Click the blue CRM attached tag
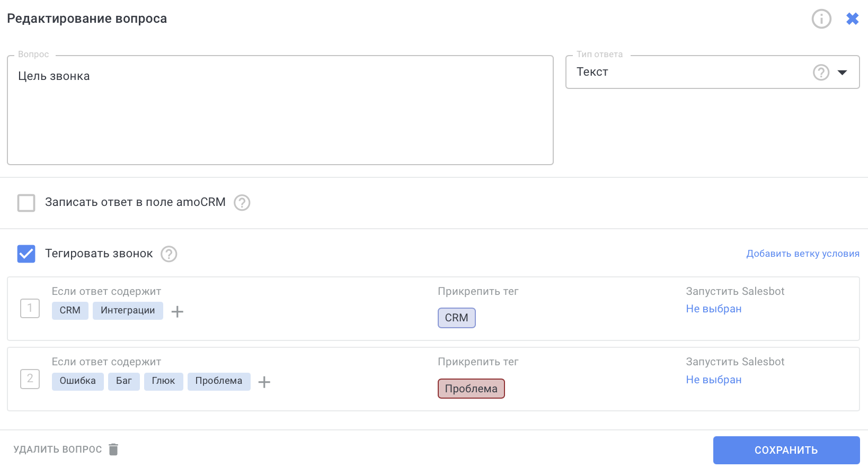This screenshot has width=868, height=468. [x=456, y=318]
